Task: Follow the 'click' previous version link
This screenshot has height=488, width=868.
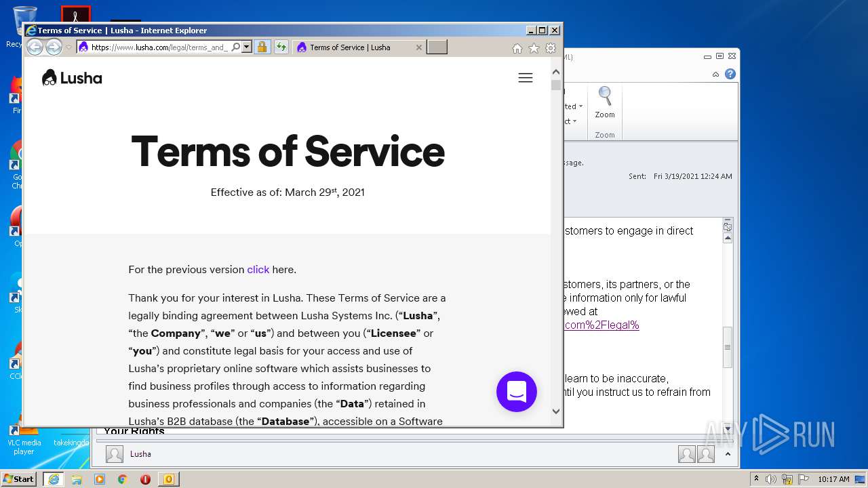Action: tap(258, 269)
